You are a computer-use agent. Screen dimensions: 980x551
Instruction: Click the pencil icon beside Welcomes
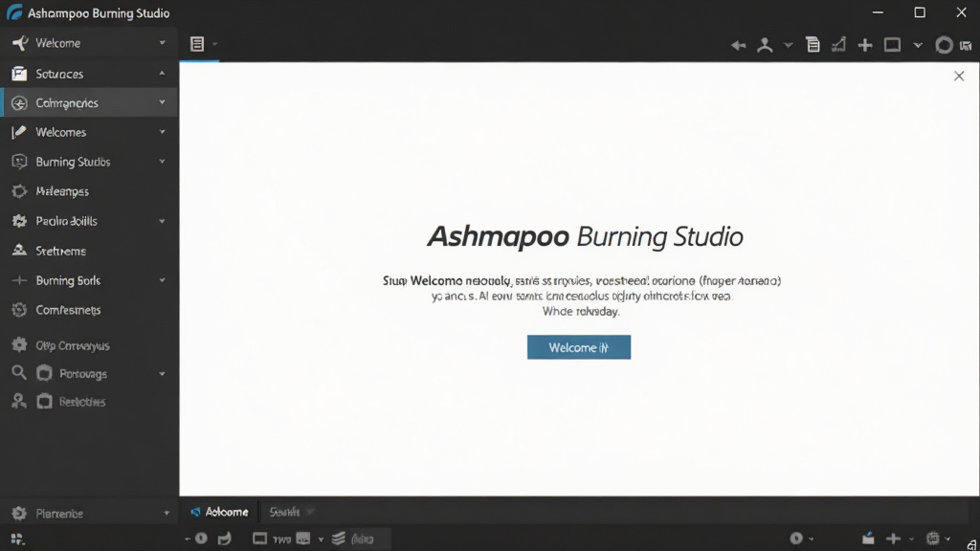point(19,132)
